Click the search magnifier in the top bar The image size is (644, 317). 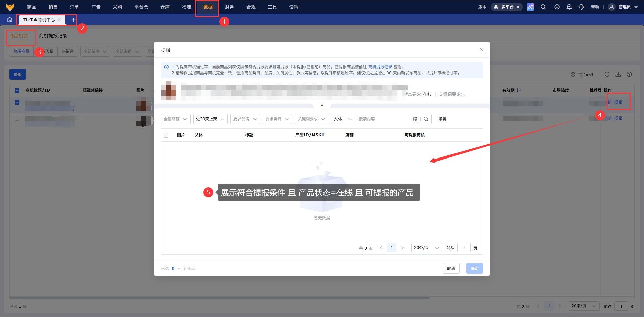point(543,7)
